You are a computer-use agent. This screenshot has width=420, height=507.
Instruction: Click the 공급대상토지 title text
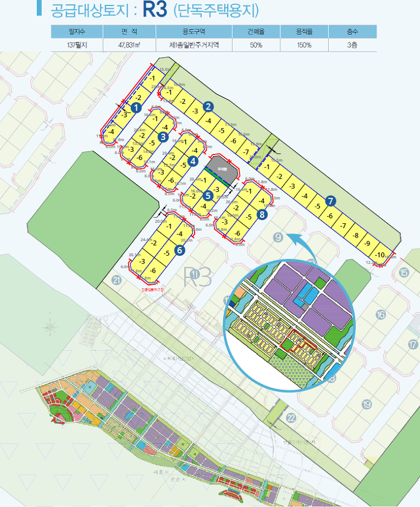click(x=90, y=10)
